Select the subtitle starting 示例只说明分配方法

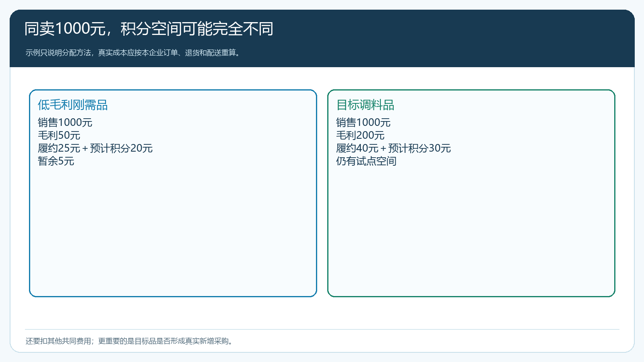click(134, 53)
